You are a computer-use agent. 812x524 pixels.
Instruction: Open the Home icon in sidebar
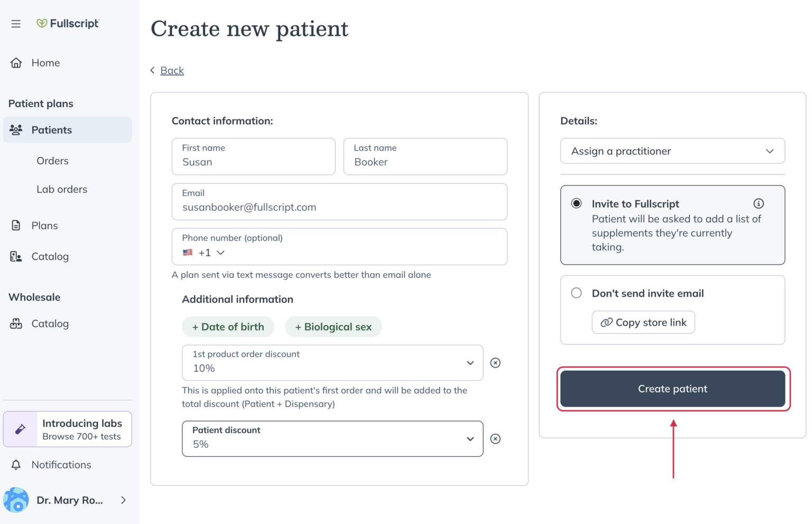pos(16,62)
